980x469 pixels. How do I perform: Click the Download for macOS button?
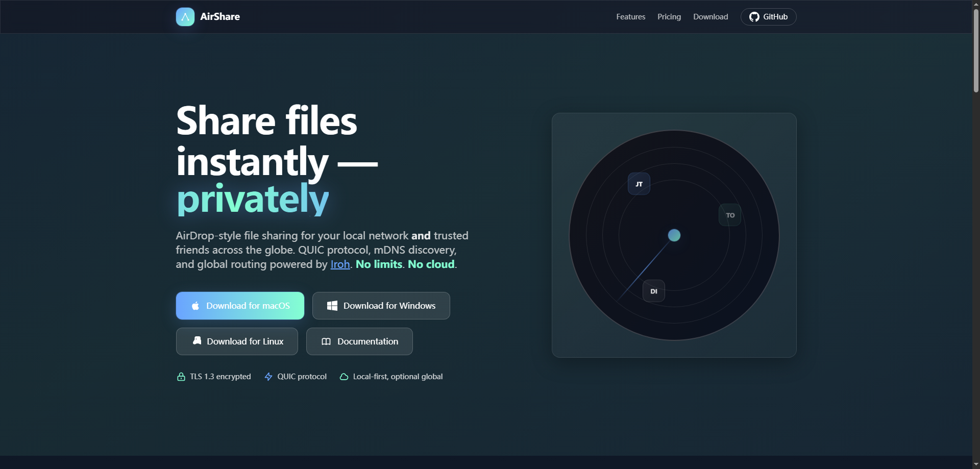pyautogui.click(x=240, y=305)
